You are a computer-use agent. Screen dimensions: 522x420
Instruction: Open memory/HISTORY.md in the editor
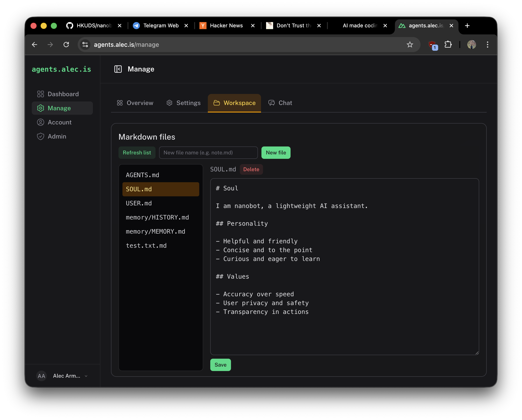157,217
